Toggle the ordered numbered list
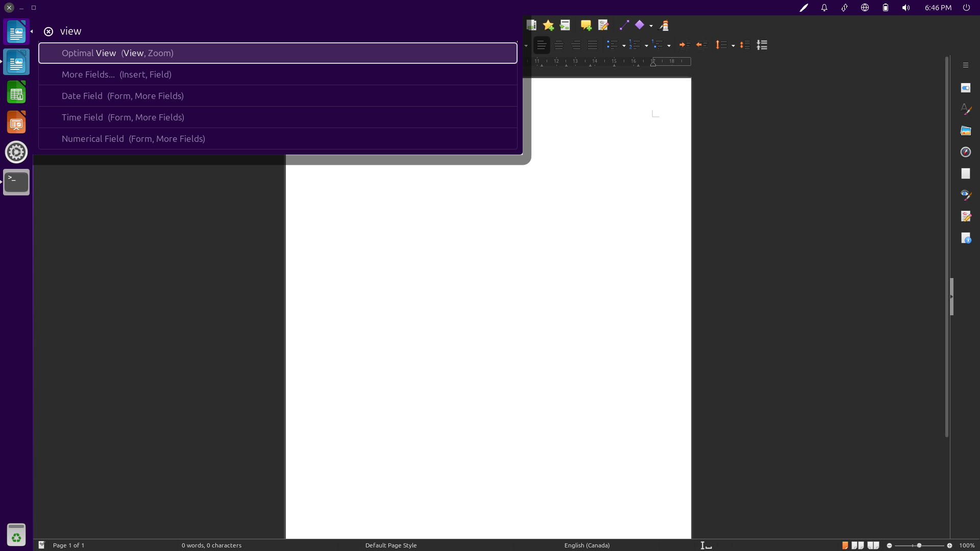 coord(634,45)
